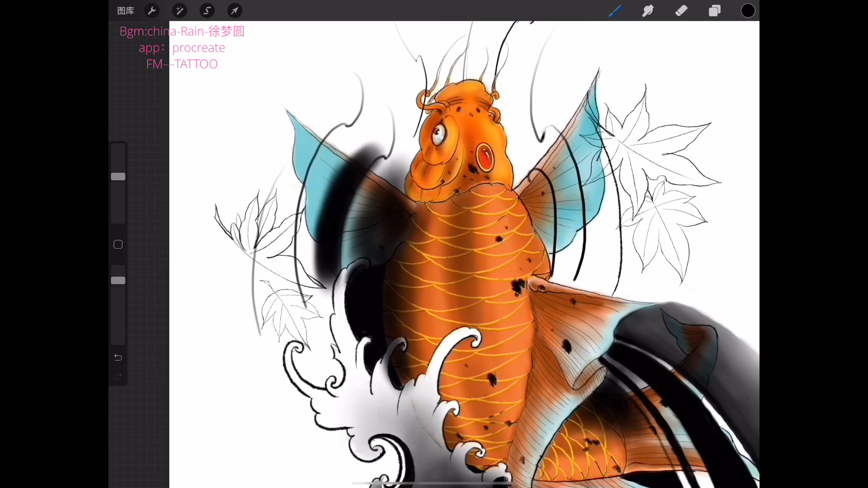Image resolution: width=868 pixels, height=488 pixels.
Task: Click the brush opacity slider handle
Action: [118, 281]
